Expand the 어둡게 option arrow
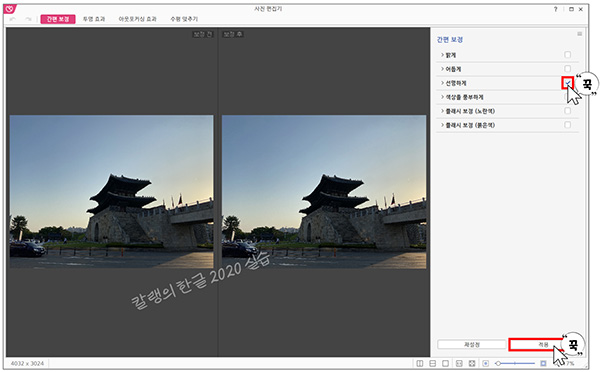This screenshot has width=600, height=372. coord(442,69)
